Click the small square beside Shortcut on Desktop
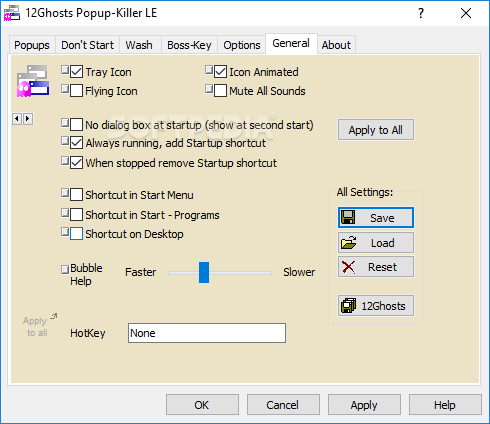The image size is (490, 424). coord(65,232)
